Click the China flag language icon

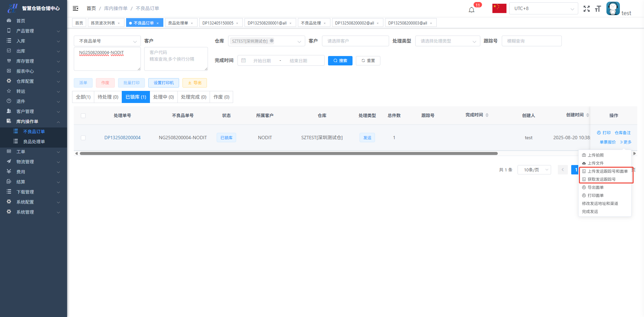click(x=499, y=8)
